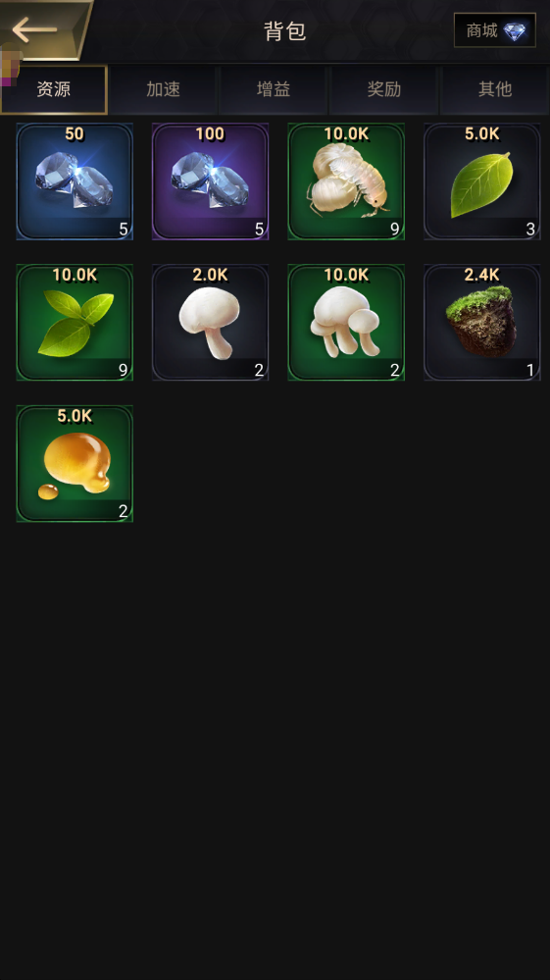This screenshot has height=980, width=550.
Task: Select the 资源 tab
Action: (x=54, y=89)
